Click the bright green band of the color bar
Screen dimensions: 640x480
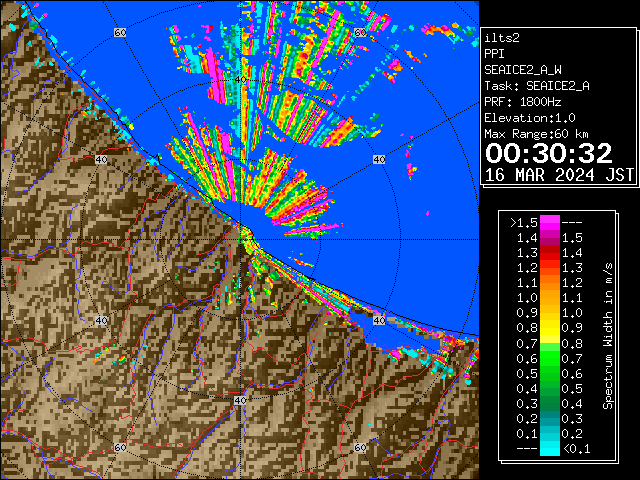pos(550,358)
